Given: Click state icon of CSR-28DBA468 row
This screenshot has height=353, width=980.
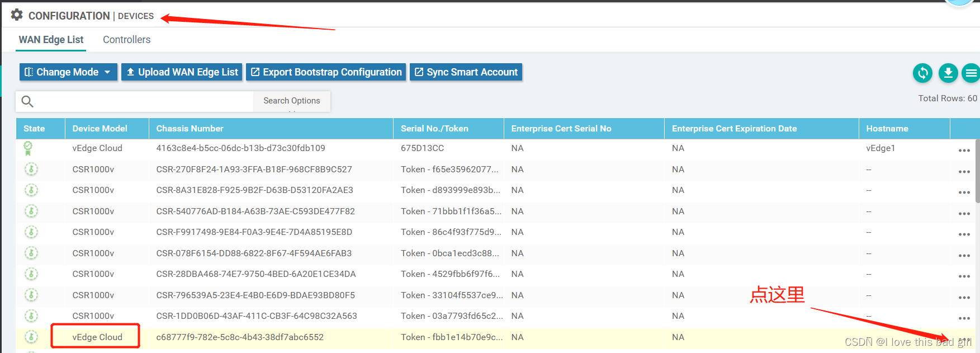Looking at the screenshot, I should point(31,274).
